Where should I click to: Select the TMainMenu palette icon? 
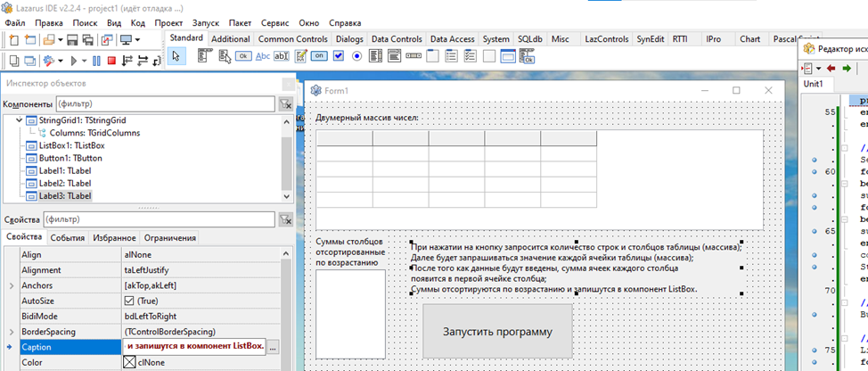[x=203, y=55]
